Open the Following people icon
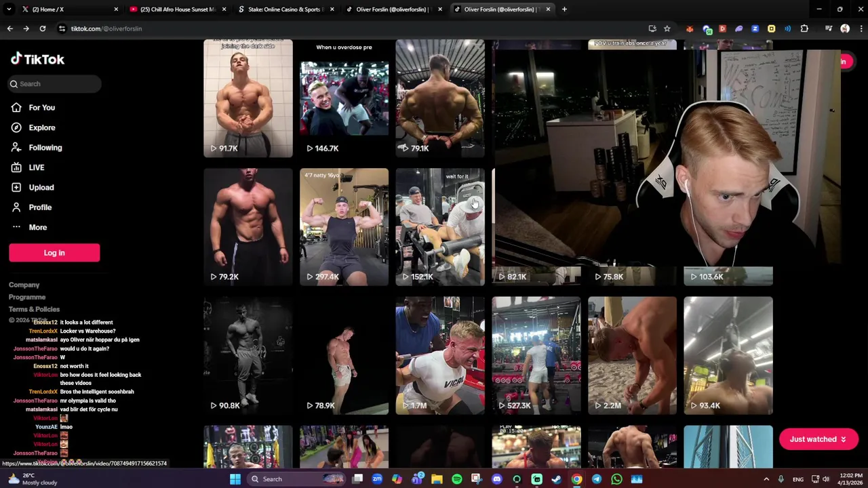Image resolution: width=868 pixels, height=488 pixels. click(16, 148)
